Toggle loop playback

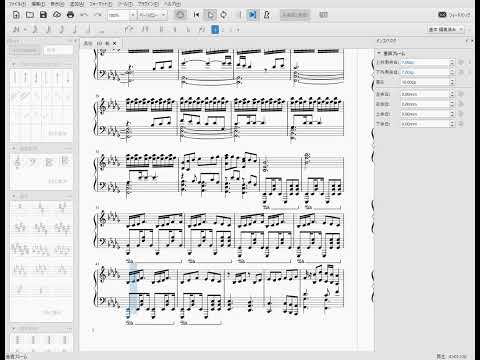(224, 15)
